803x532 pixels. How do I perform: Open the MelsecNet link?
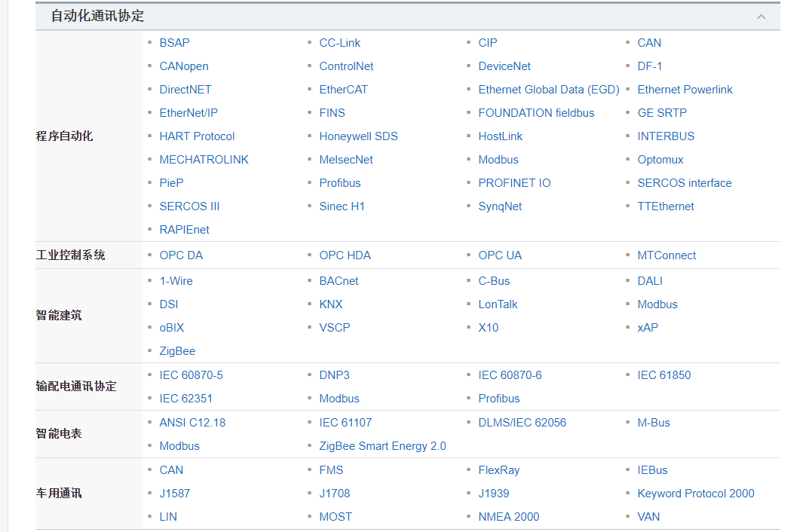(x=345, y=160)
